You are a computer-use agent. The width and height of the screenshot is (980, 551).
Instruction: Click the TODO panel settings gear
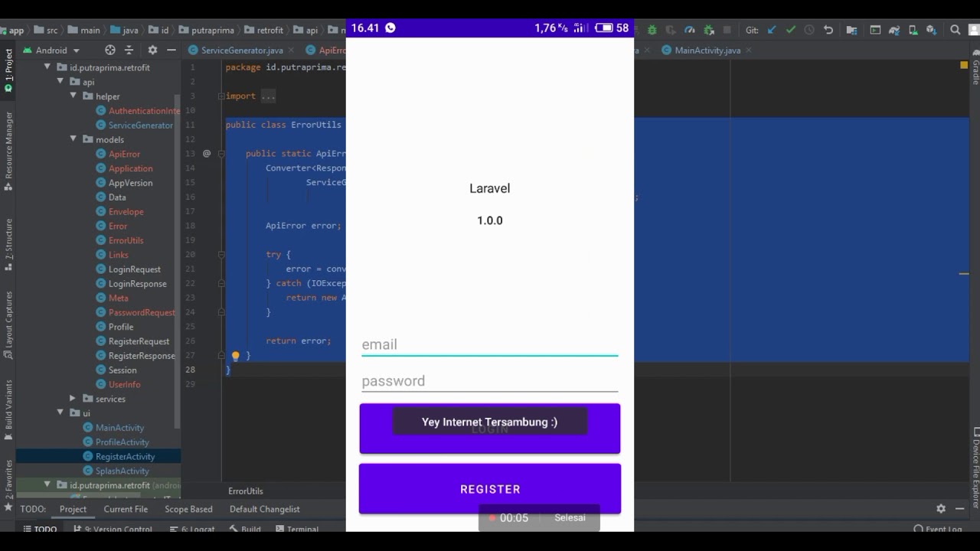point(941,509)
